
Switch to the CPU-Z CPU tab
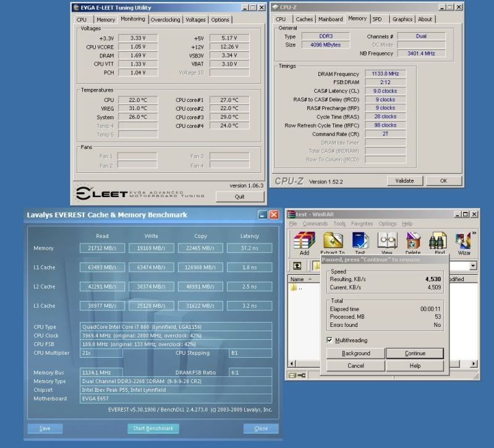pos(281,19)
